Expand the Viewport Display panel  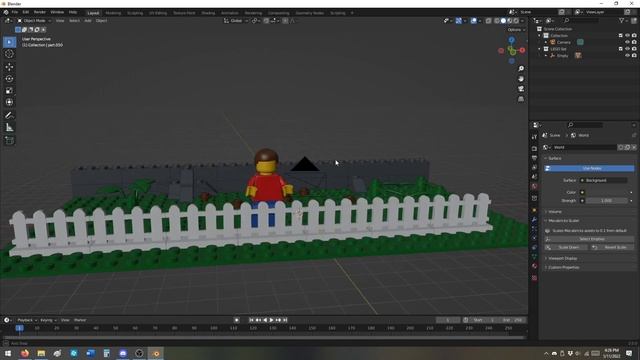pyautogui.click(x=562, y=258)
